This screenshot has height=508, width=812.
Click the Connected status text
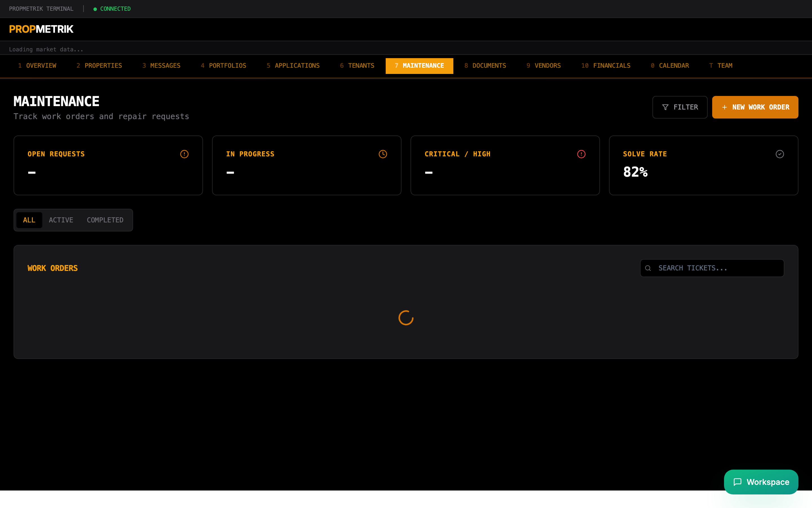[115, 9]
